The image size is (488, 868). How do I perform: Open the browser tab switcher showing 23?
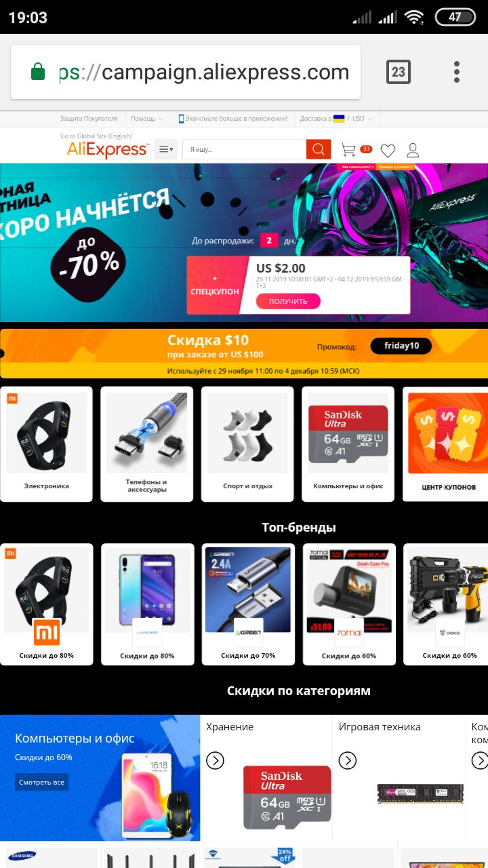click(399, 72)
